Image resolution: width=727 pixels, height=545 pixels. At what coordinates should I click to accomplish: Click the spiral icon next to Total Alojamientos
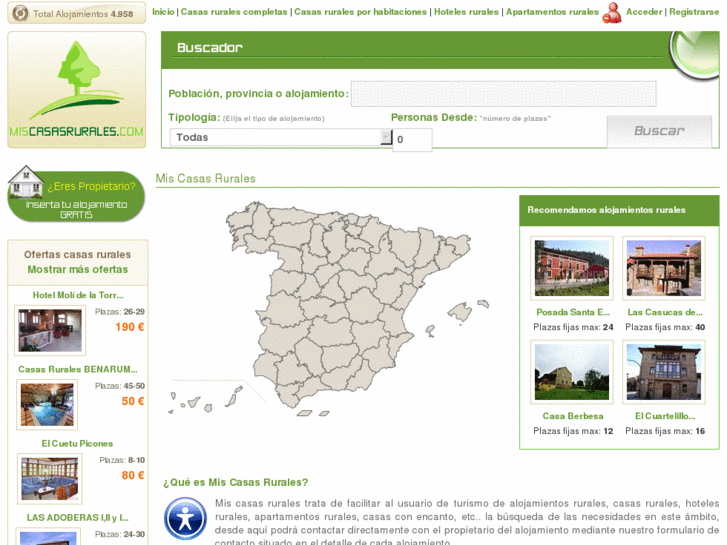point(20,13)
